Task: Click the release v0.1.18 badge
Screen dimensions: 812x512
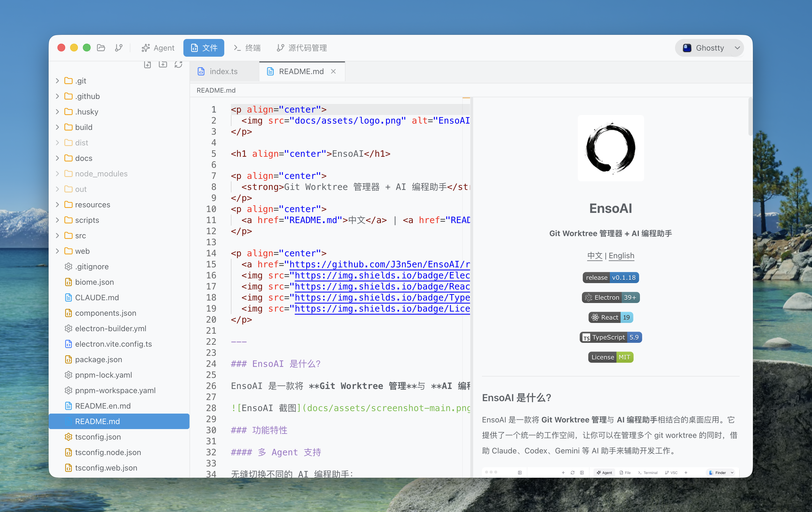Action: click(610, 278)
